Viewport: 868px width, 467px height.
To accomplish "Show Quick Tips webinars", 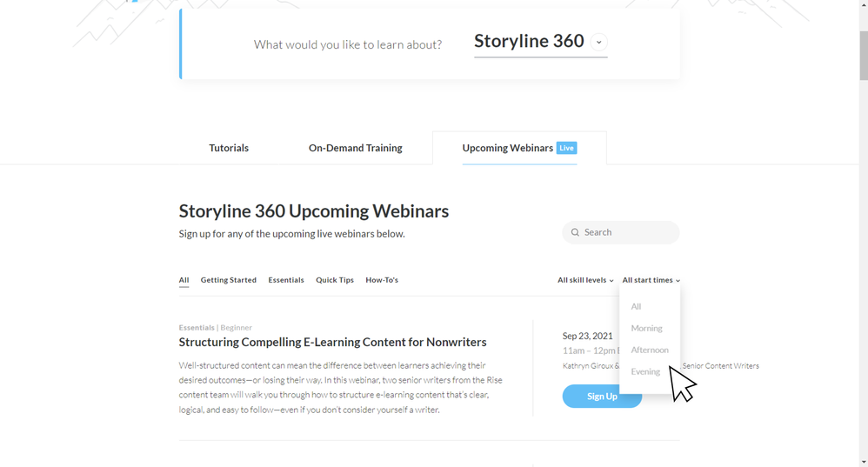I will 335,280.
